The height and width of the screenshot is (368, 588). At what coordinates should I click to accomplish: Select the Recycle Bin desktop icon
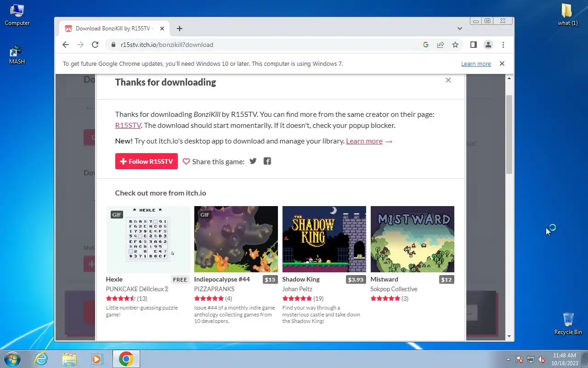(x=568, y=323)
